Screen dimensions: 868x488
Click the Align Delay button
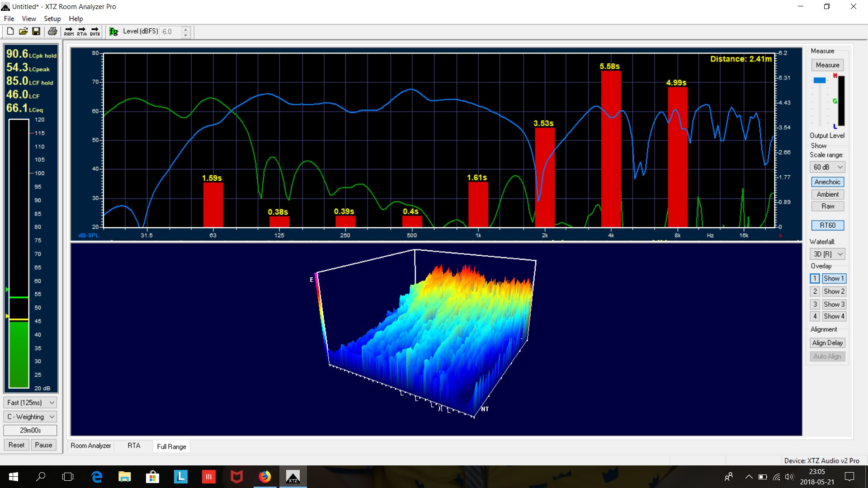tap(827, 343)
